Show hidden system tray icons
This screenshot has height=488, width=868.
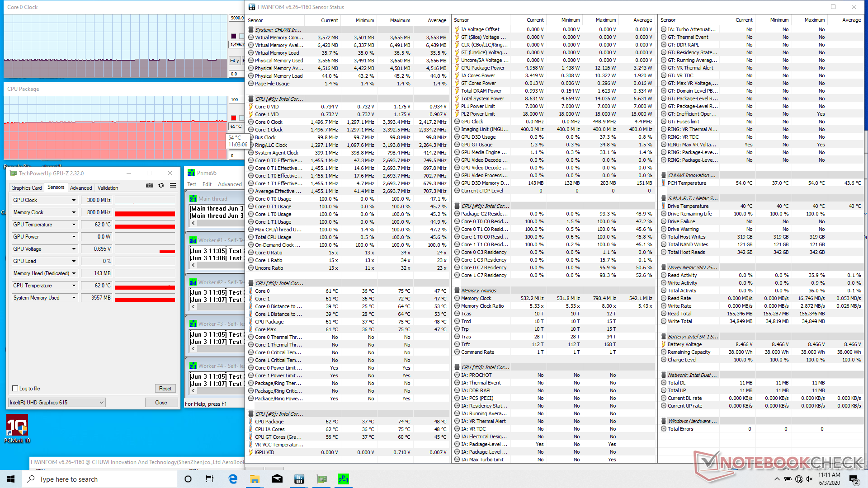click(777, 479)
